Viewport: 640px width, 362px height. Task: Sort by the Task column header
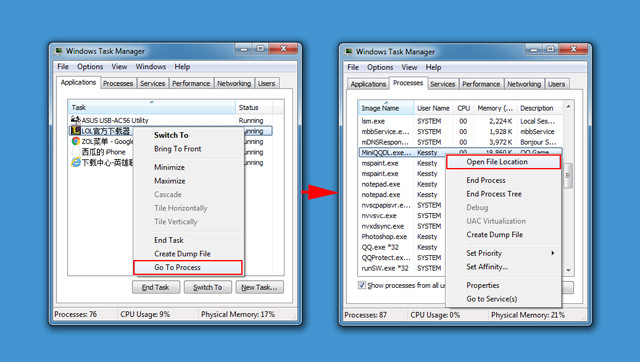[152, 107]
